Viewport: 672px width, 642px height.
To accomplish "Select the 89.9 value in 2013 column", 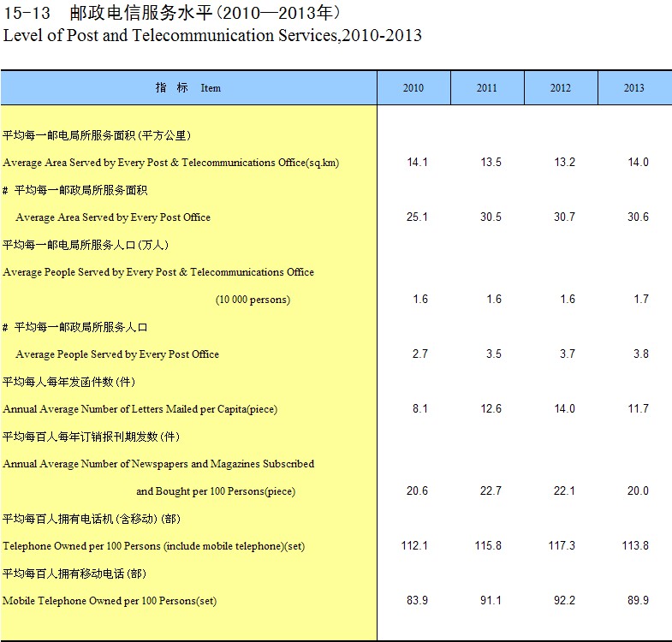I will [638, 601].
